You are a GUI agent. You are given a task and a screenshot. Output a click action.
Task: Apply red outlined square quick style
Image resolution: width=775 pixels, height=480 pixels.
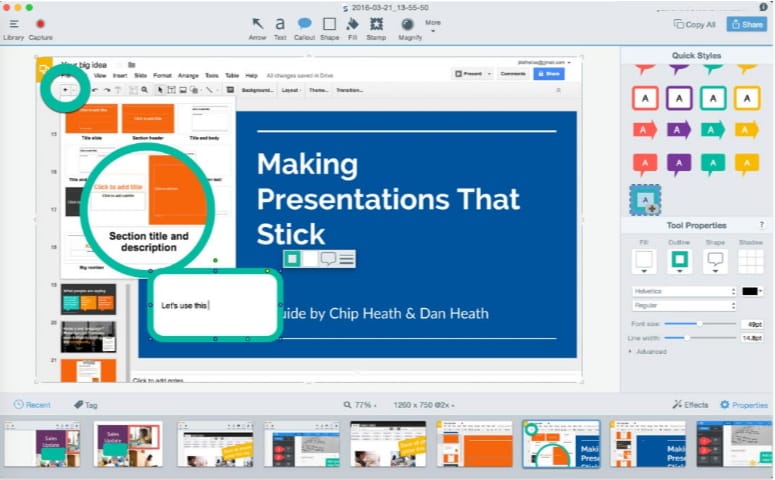[645, 98]
